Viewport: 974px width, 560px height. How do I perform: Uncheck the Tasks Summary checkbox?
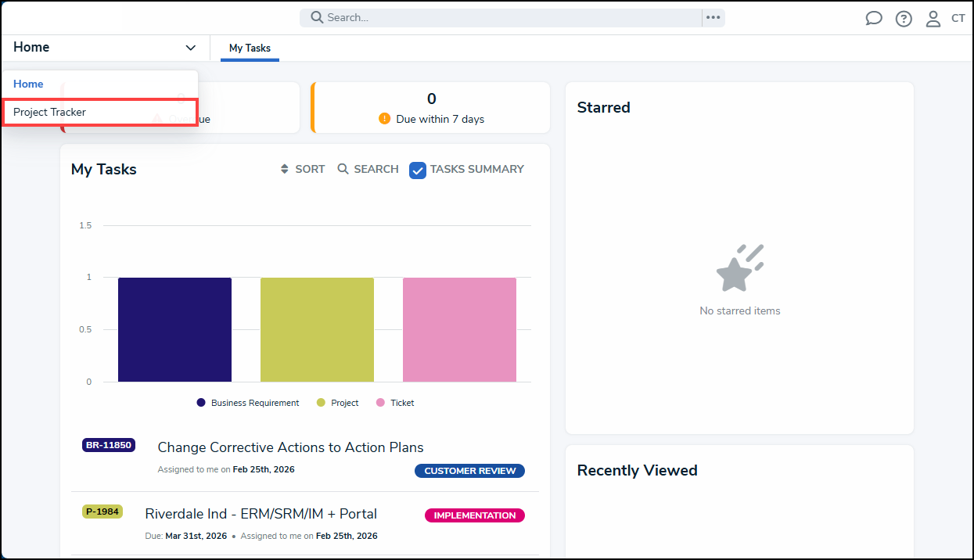pos(418,170)
